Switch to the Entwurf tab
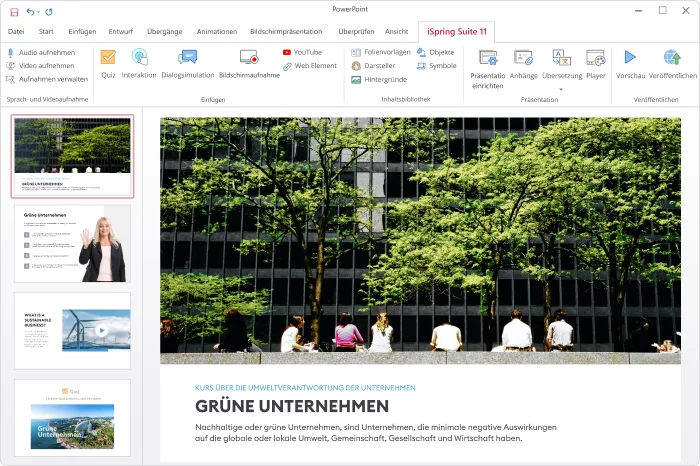This screenshot has height=466, width=700. [x=121, y=31]
